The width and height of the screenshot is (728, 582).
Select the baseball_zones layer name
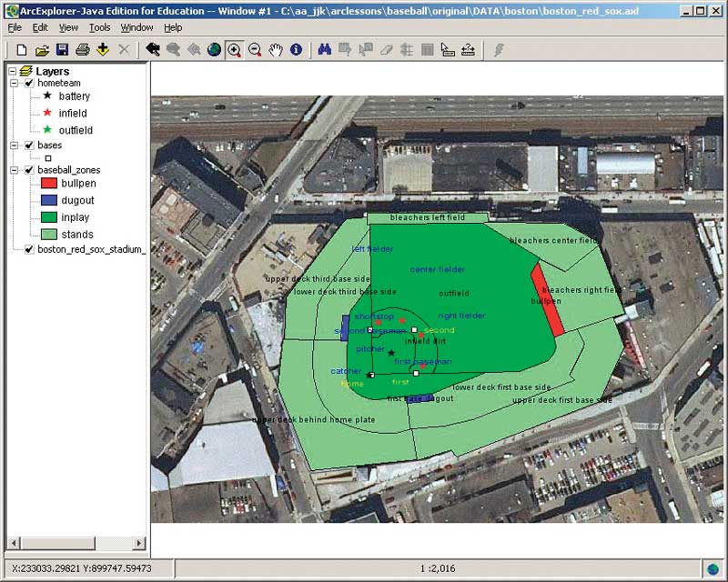[x=69, y=170]
